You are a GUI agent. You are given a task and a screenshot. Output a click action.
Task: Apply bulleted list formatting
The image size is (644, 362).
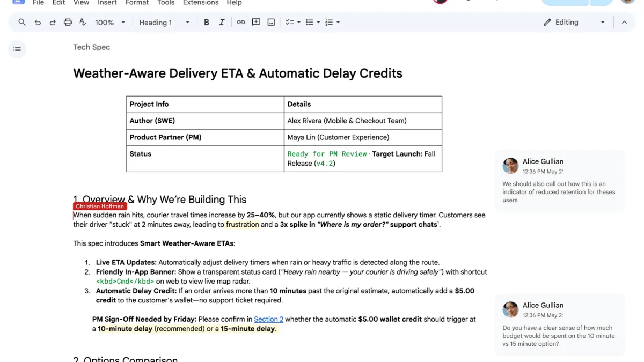pos(309,22)
